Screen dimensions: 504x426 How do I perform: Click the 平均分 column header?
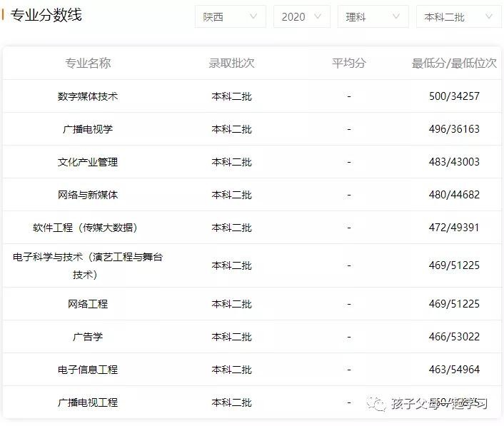click(x=348, y=63)
